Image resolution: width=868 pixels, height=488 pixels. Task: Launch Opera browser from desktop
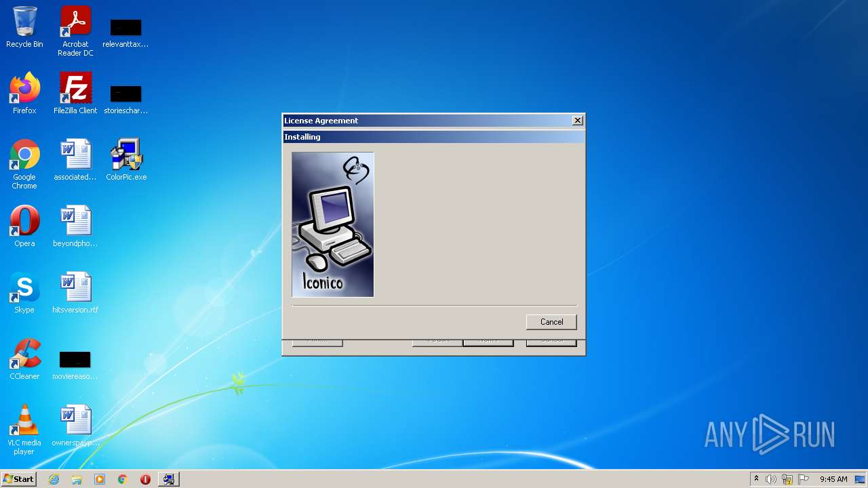pyautogui.click(x=24, y=226)
